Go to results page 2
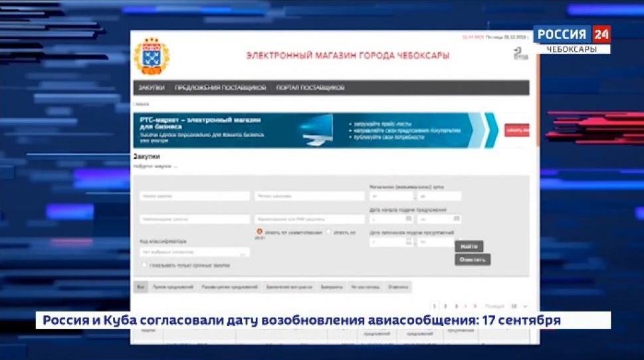 click(445, 306)
